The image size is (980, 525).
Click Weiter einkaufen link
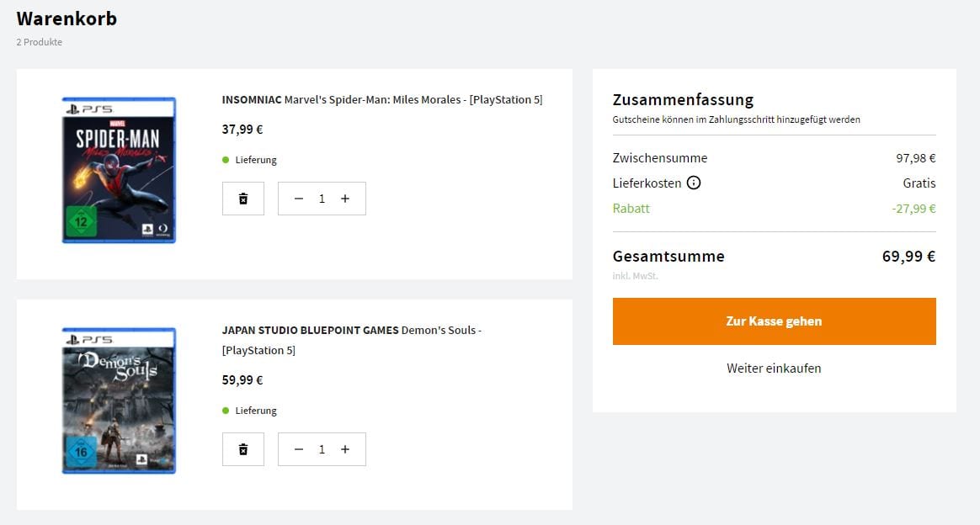pos(774,368)
